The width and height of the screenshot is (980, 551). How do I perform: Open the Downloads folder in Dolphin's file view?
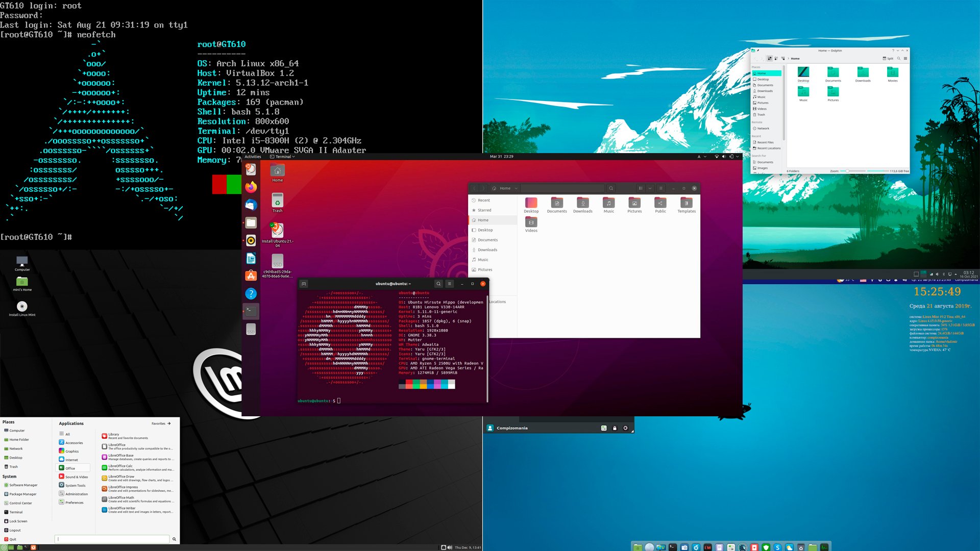(863, 74)
